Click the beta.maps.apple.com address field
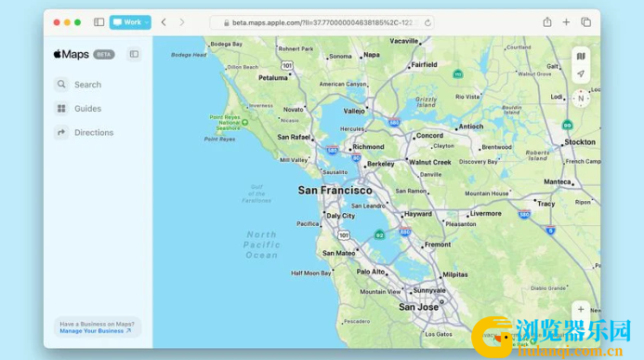644x360 pixels. [322, 22]
